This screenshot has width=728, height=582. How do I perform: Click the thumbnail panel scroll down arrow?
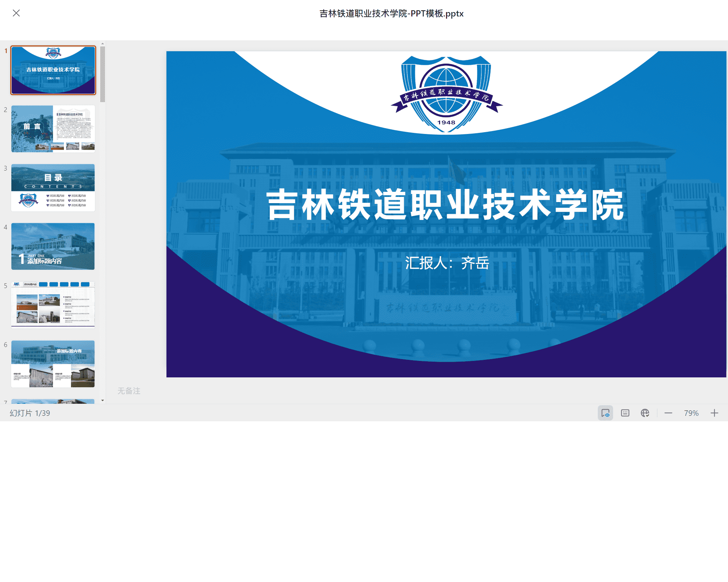(103, 400)
